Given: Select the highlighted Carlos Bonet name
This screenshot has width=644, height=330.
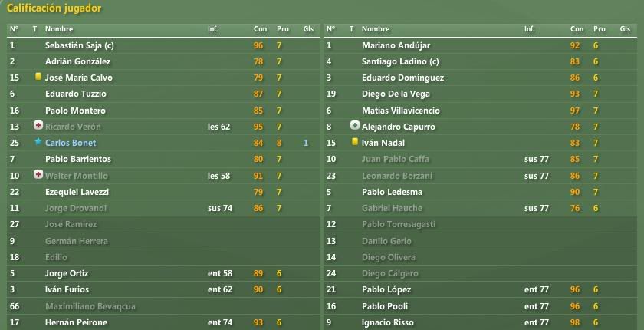Looking at the screenshot, I should (x=71, y=143).
